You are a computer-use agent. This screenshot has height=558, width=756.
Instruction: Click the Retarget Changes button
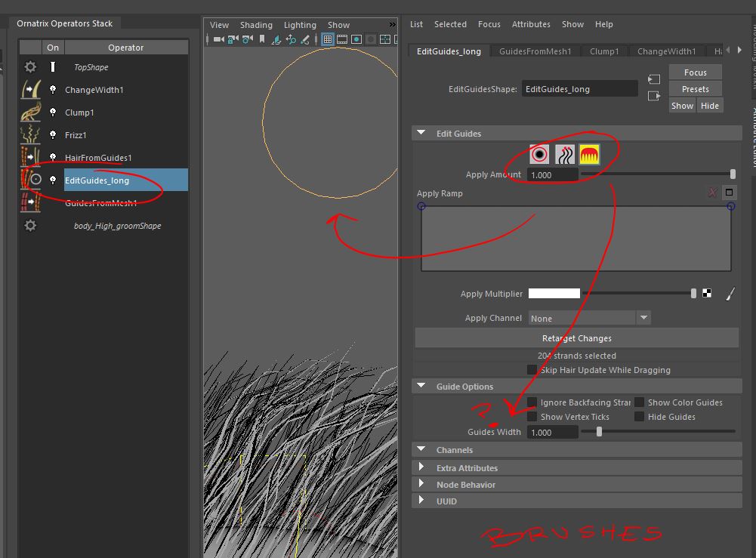(577, 338)
